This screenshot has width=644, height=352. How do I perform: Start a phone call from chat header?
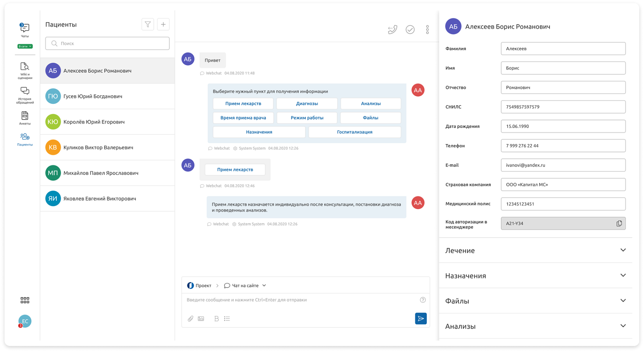point(392,29)
